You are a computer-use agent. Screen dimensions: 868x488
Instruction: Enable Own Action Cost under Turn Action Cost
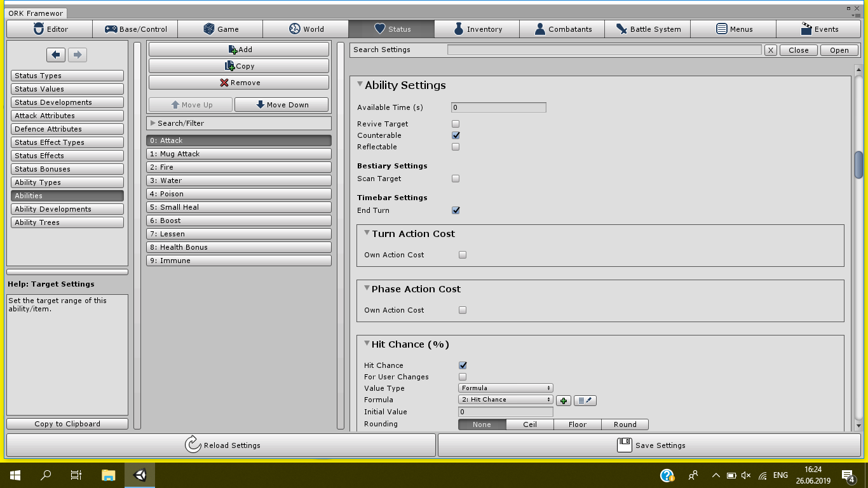point(463,255)
